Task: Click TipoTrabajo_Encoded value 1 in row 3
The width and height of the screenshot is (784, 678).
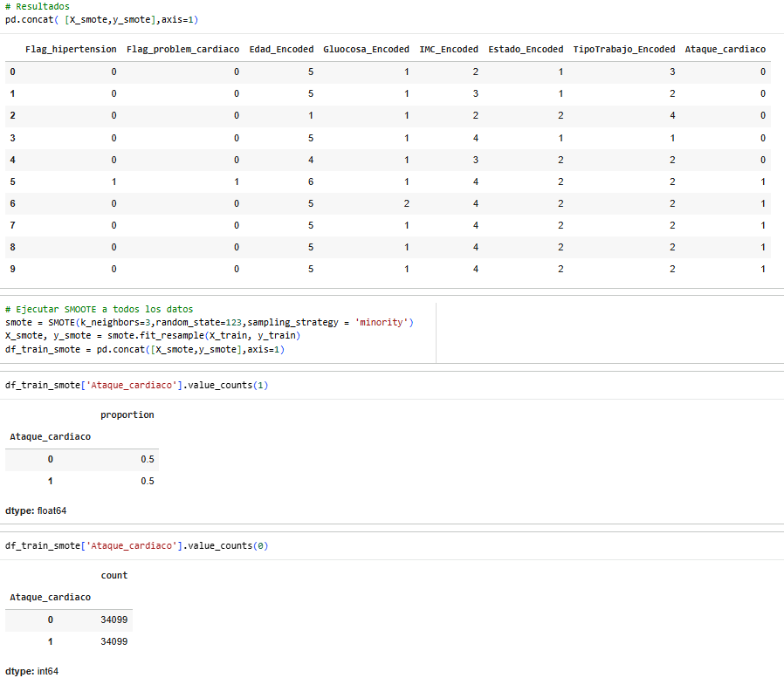Action: (672, 138)
